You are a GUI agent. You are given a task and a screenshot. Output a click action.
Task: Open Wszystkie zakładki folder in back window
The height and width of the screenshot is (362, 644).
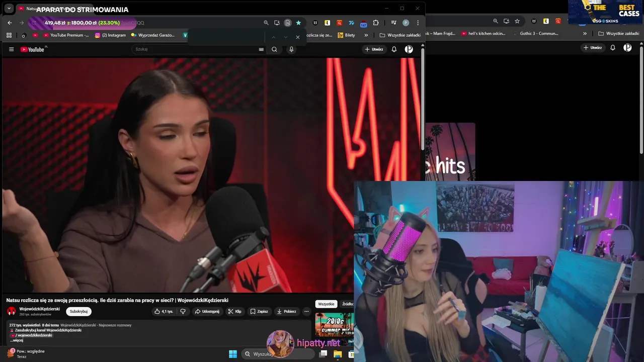tap(619, 34)
